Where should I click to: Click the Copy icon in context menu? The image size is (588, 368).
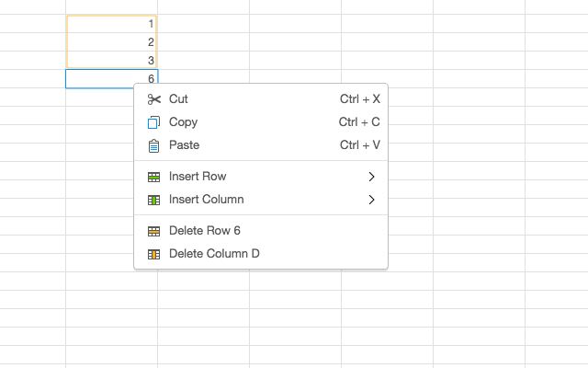point(153,122)
